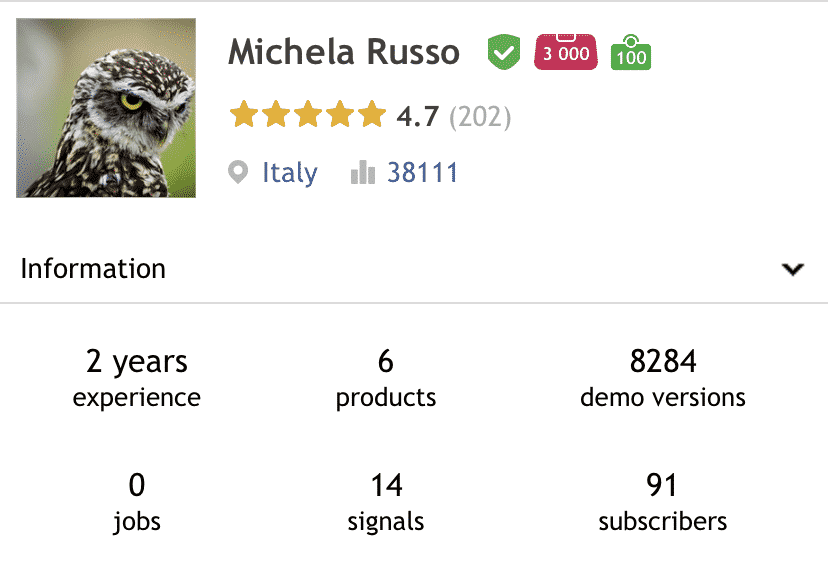Open the owl profile picture
828x566 pixels.
point(106,108)
